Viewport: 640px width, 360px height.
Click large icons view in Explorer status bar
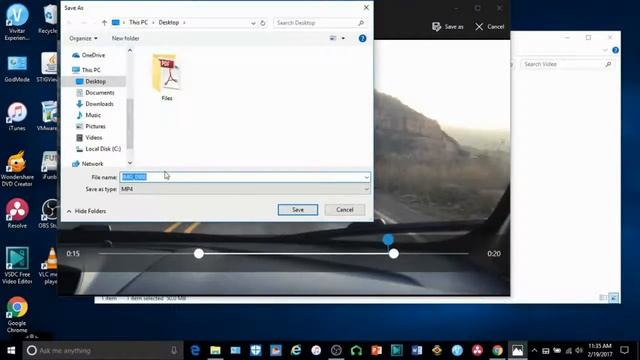click(x=613, y=298)
